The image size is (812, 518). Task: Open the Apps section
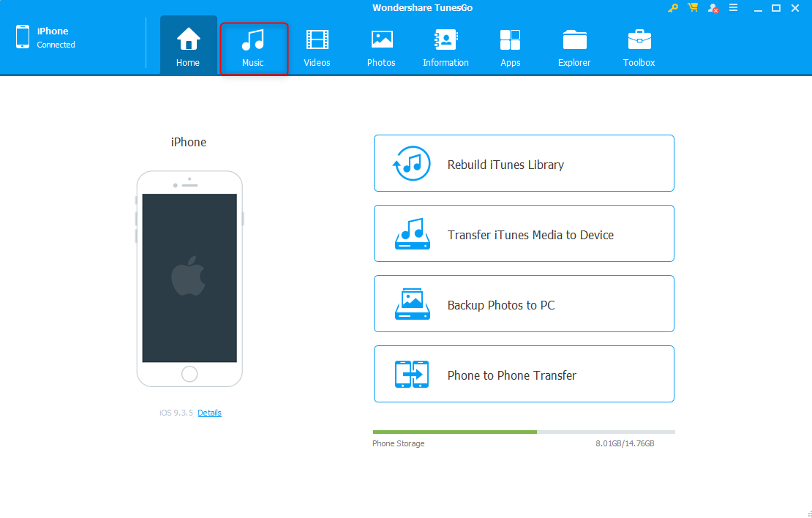coord(510,48)
